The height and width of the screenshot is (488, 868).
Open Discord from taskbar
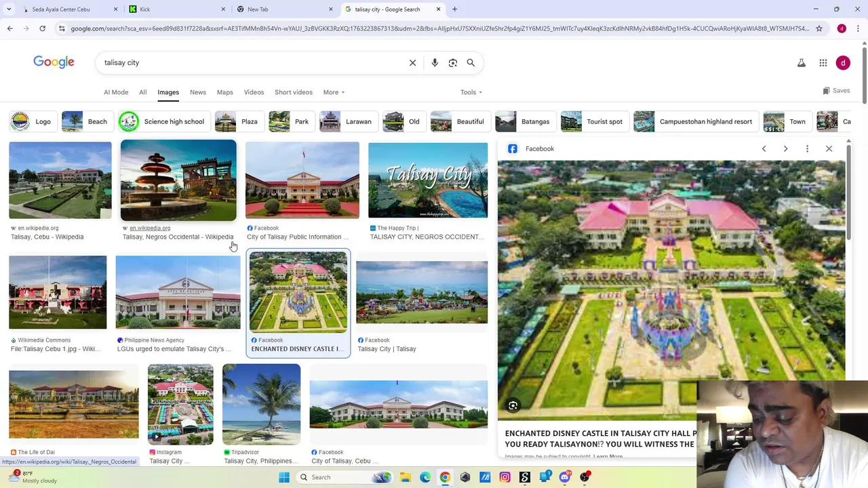[x=565, y=477]
